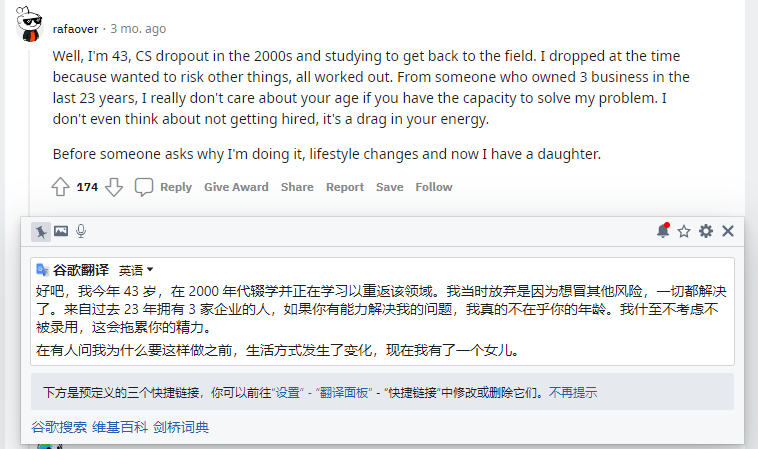The width and height of the screenshot is (758, 449).
Task: Open image translation via picture icon
Action: point(61,231)
